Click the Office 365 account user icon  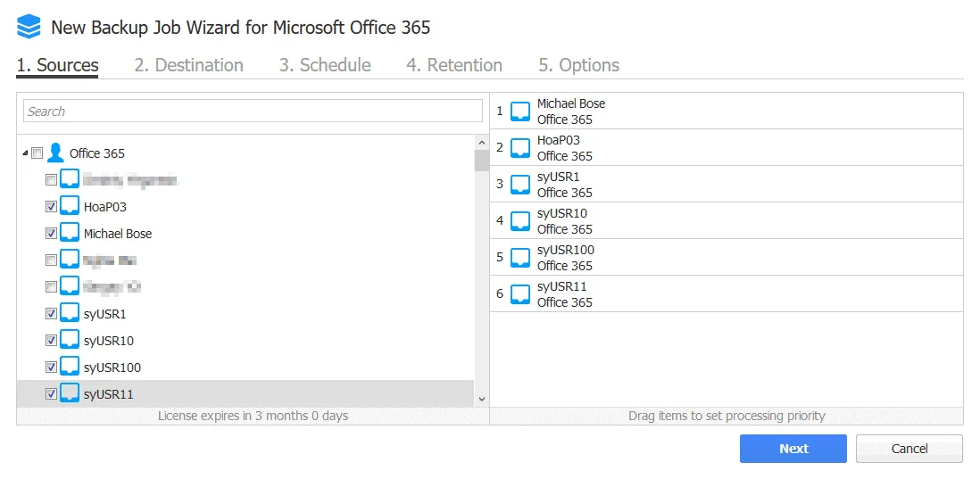pyautogui.click(x=55, y=153)
